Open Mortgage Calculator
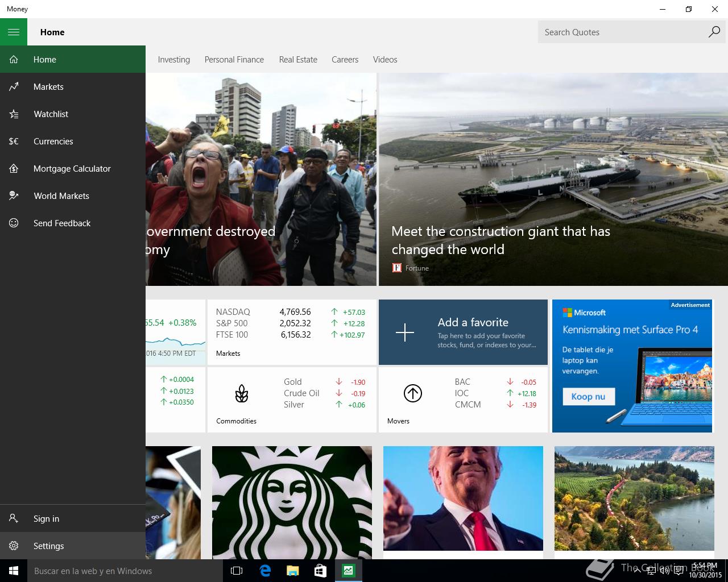Viewport: 728px width, 582px height. [x=73, y=168]
